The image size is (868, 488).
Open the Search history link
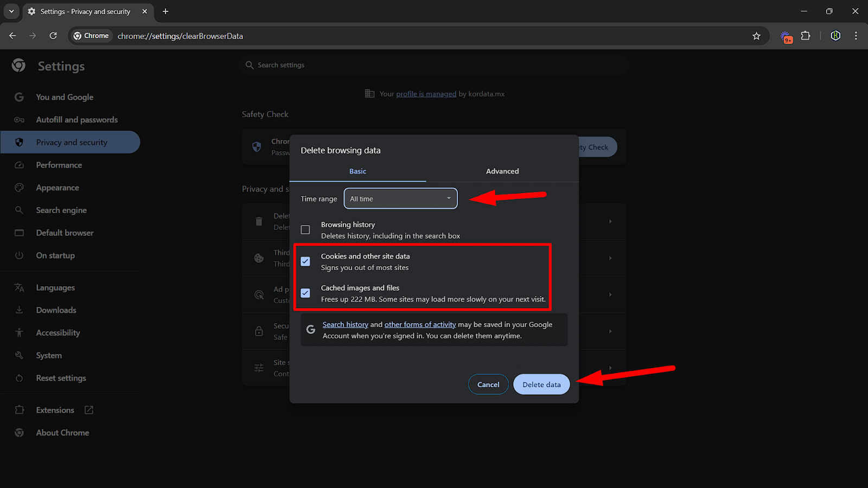[x=345, y=324]
